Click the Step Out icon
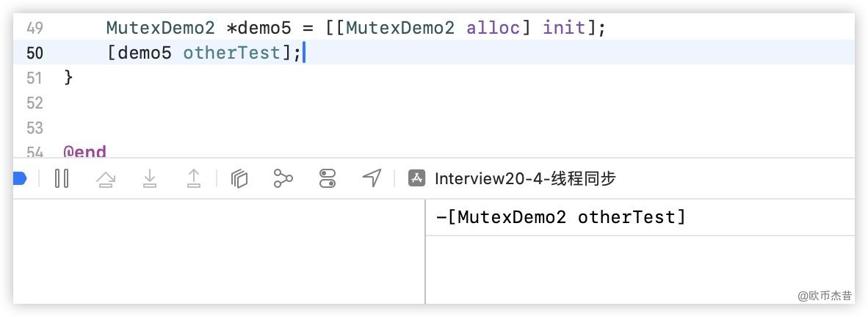The height and width of the screenshot is (317, 868). pos(193,178)
